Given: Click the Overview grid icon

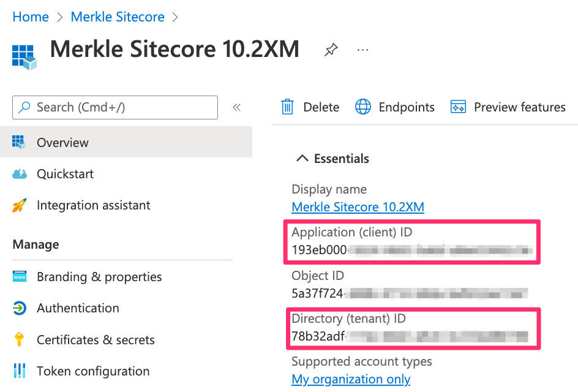Looking at the screenshot, I should (19, 142).
